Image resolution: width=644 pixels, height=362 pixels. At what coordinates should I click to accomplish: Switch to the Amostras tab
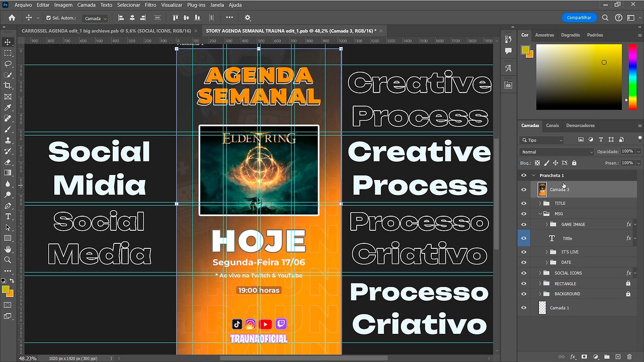click(x=544, y=35)
